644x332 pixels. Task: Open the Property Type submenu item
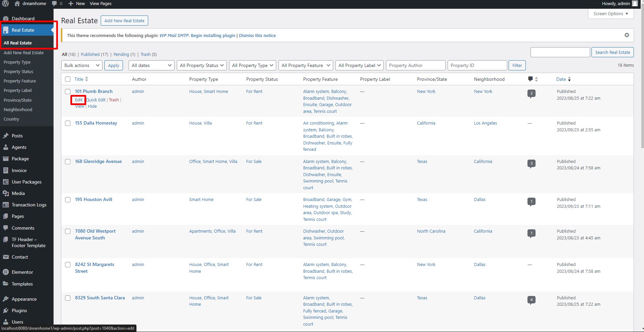(17, 62)
